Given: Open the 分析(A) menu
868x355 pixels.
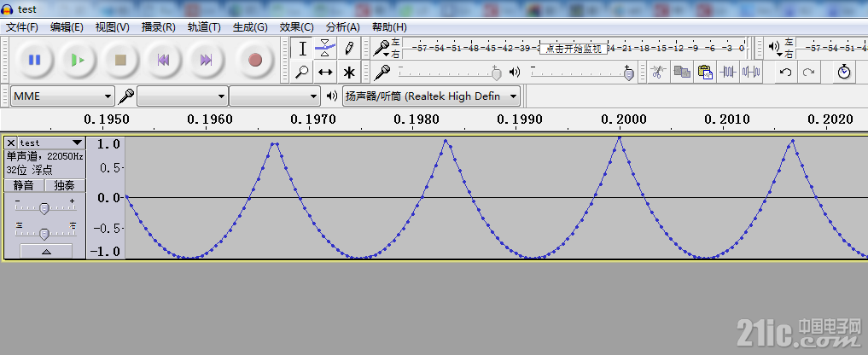Looking at the screenshot, I should pyautogui.click(x=342, y=27).
